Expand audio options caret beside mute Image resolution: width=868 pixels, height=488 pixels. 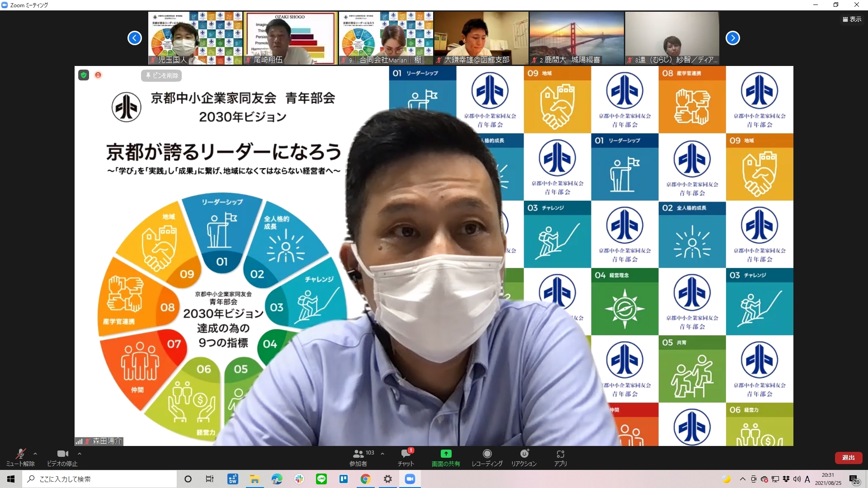click(x=35, y=454)
